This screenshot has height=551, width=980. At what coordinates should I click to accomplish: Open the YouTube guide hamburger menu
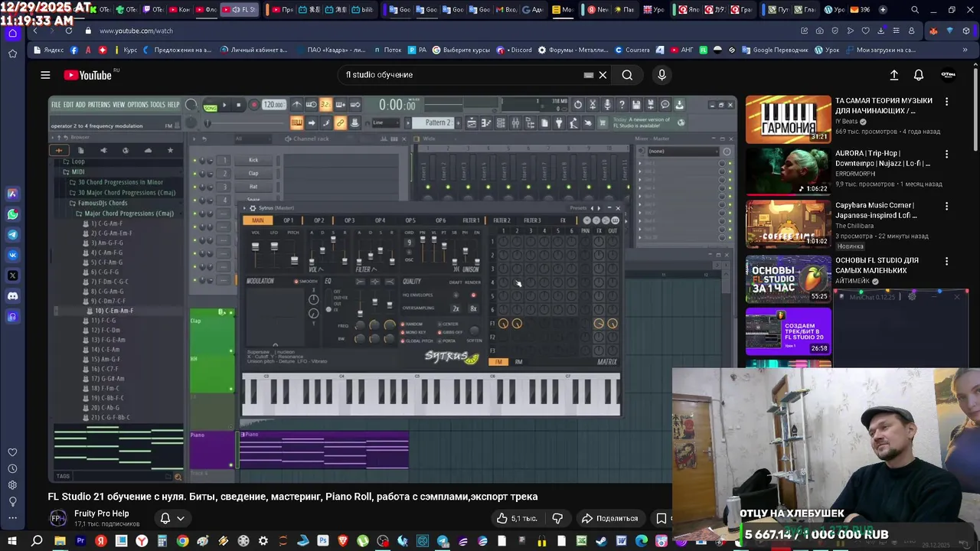[x=45, y=75]
